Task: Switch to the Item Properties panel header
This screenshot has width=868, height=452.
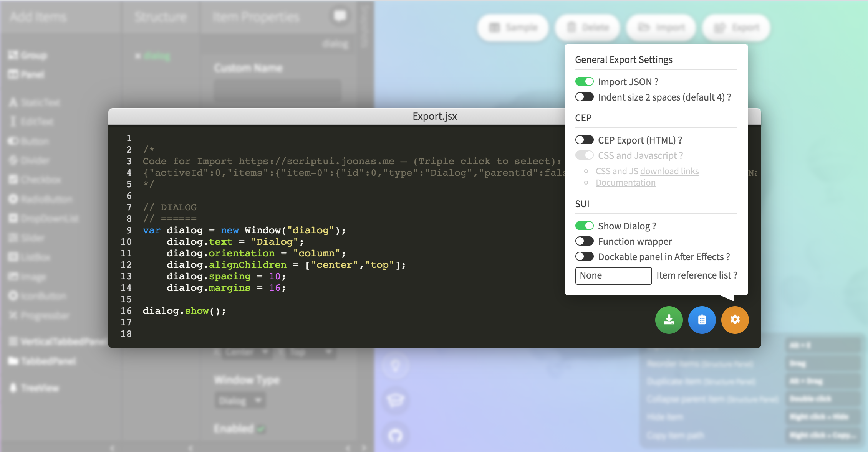Action: (256, 17)
